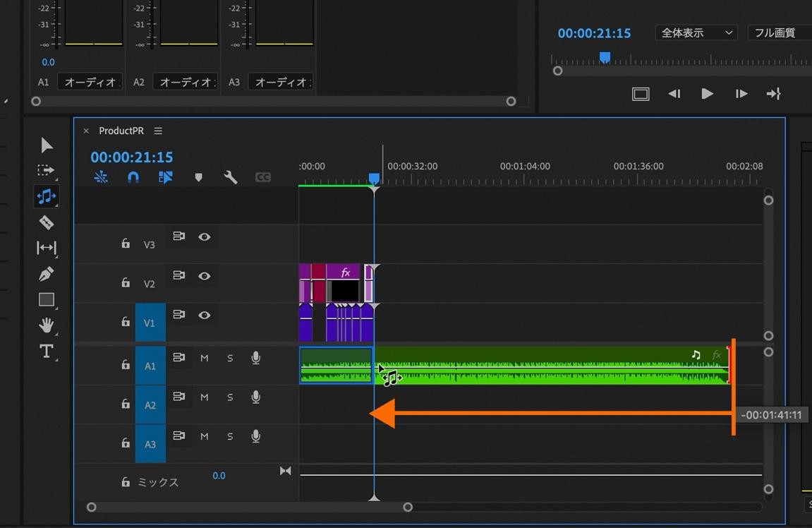Click the Step Forward one frame button

coord(741,94)
